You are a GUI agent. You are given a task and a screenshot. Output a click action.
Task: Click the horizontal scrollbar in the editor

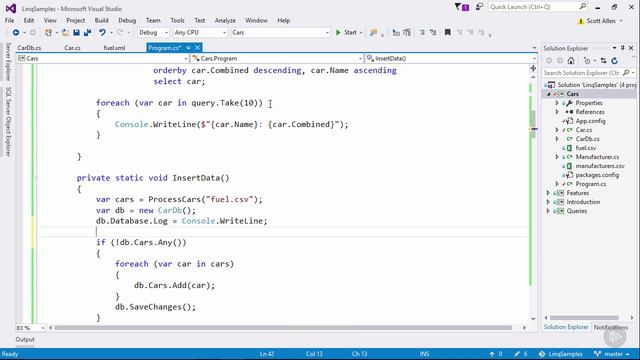pos(283,328)
